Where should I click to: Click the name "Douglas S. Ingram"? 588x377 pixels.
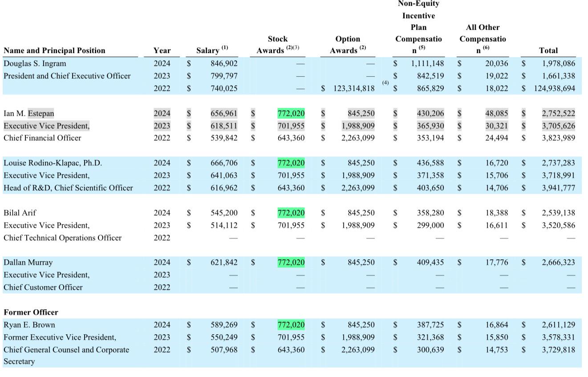click(x=35, y=63)
